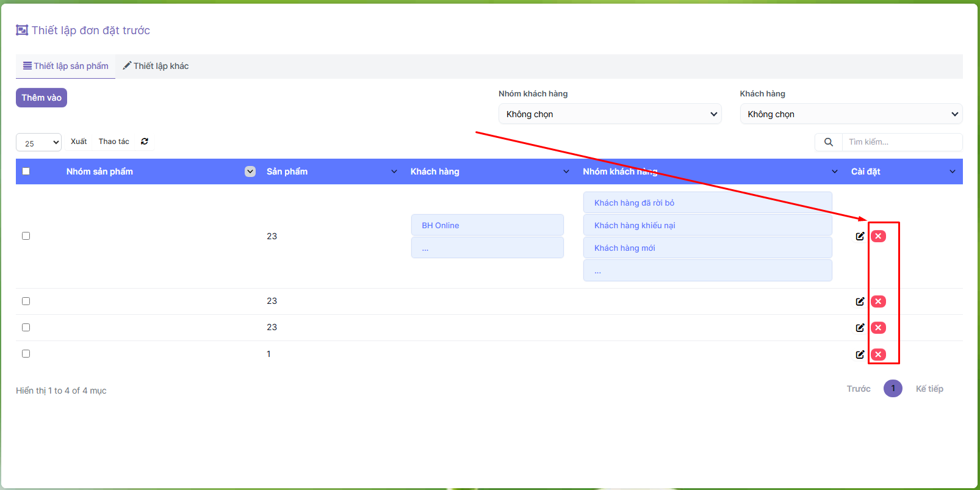Click the Thêm vào button
This screenshot has width=980, height=490.
point(41,98)
